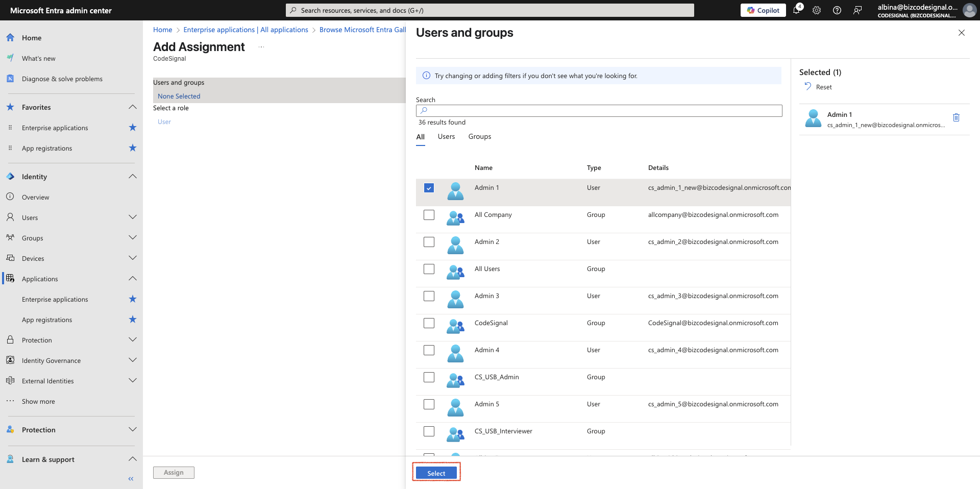Collapse the sidebar with double-chevron icon
This screenshot has width=980, height=489.
pyautogui.click(x=131, y=479)
